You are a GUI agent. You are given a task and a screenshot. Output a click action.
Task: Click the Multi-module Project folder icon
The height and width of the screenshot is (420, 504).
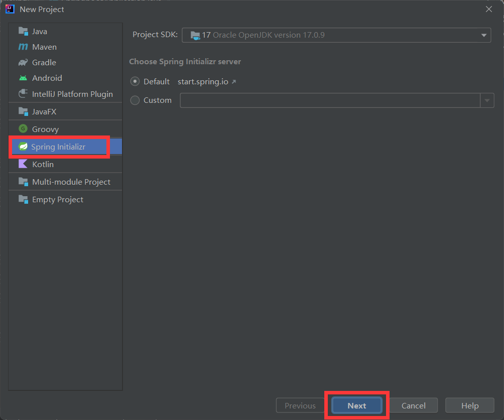click(23, 182)
